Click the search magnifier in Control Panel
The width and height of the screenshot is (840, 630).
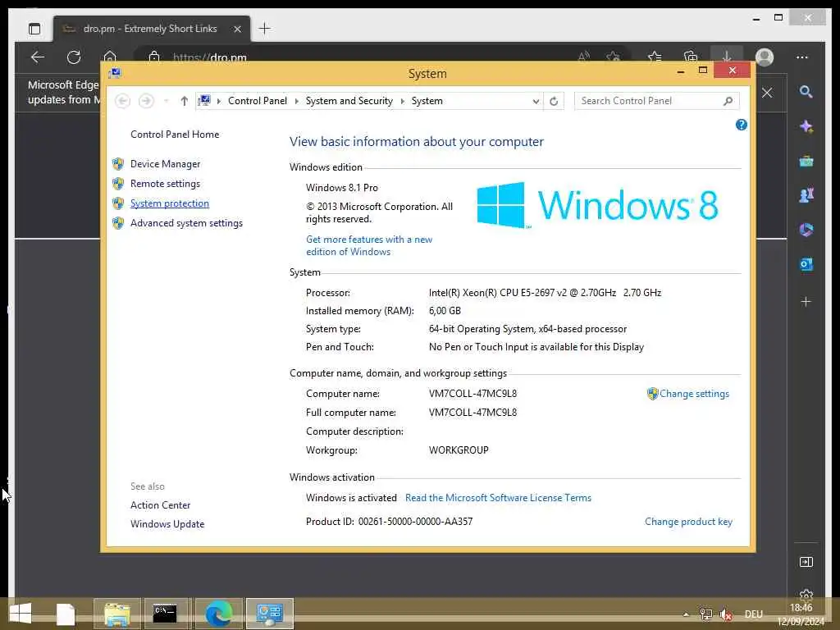tap(728, 101)
